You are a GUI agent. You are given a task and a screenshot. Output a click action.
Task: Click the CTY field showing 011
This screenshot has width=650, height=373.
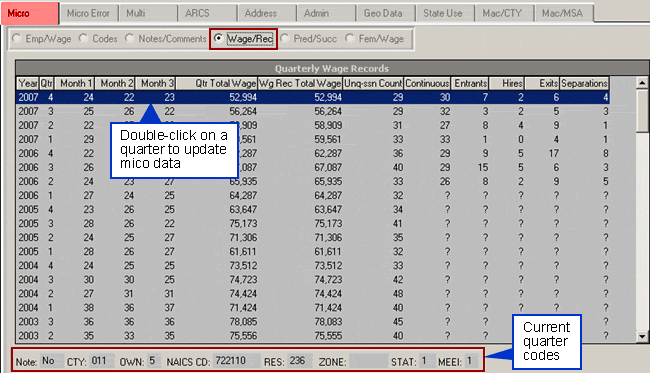pos(102,361)
